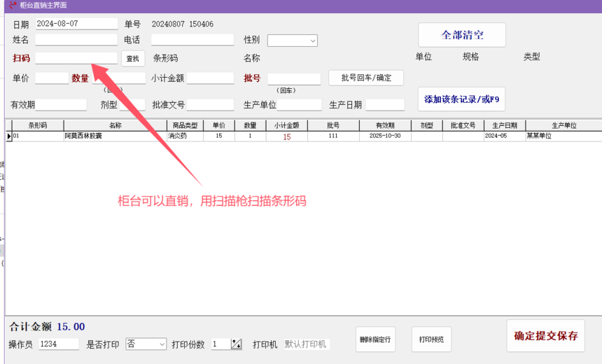This screenshot has width=602, height=364.
Task: Focus the 批号 input field
Action: click(294, 79)
